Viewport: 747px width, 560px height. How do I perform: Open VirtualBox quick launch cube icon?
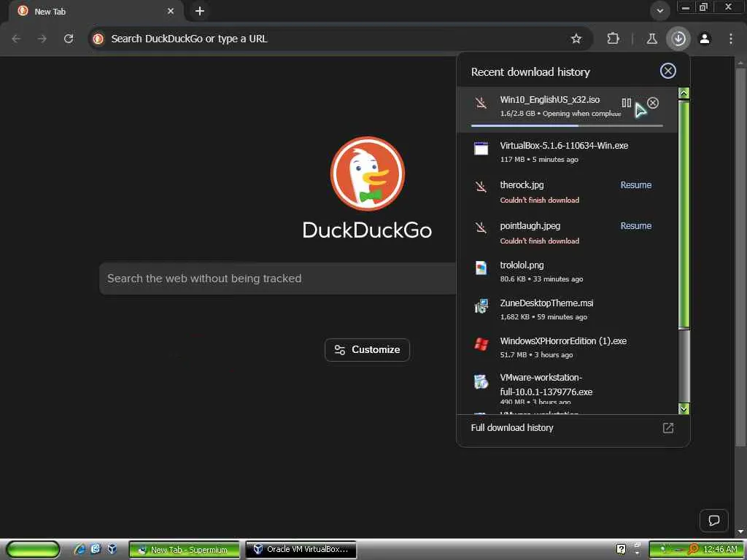(x=112, y=549)
